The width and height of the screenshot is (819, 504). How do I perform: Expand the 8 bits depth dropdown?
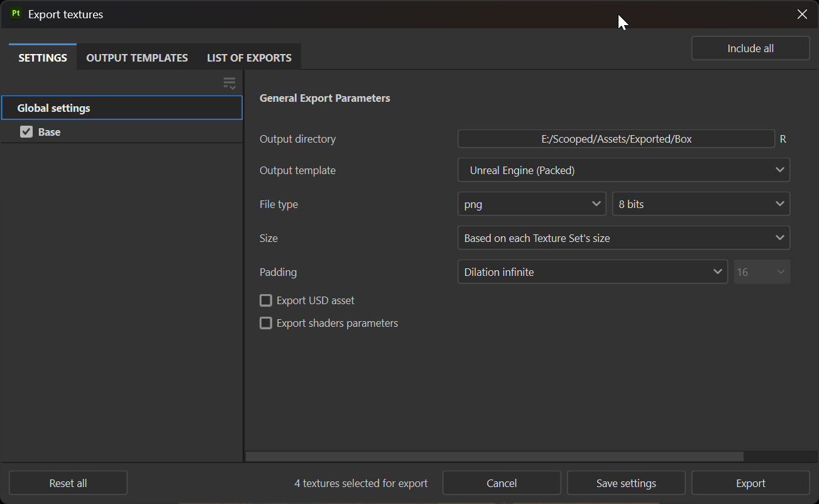pyautogui.click(x=701, y=204)
